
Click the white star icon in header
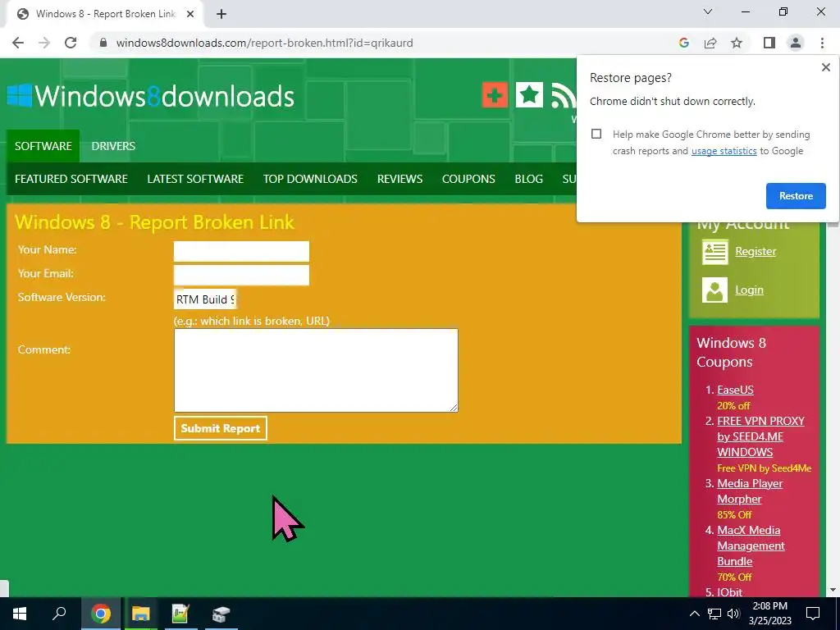tap(529, 95)
